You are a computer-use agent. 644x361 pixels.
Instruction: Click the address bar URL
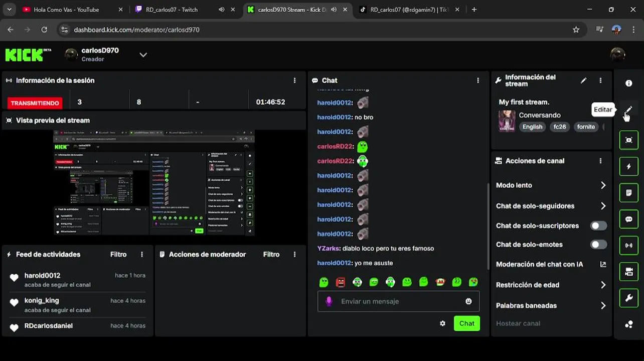[x=136, y=30]
